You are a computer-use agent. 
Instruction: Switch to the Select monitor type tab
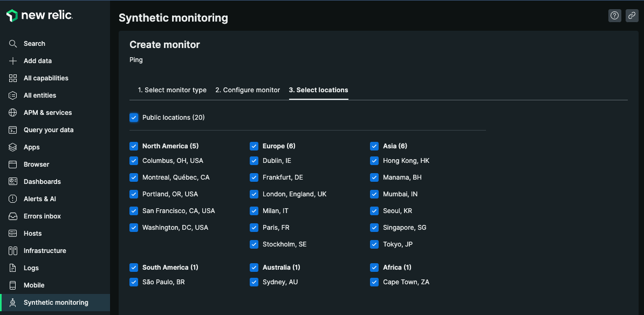(172, 90)
